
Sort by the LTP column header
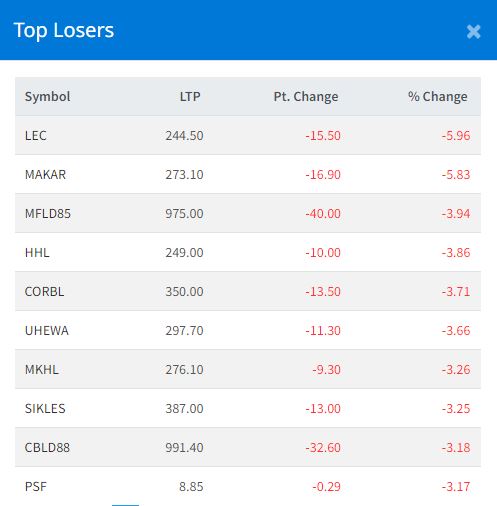(190, 97)
